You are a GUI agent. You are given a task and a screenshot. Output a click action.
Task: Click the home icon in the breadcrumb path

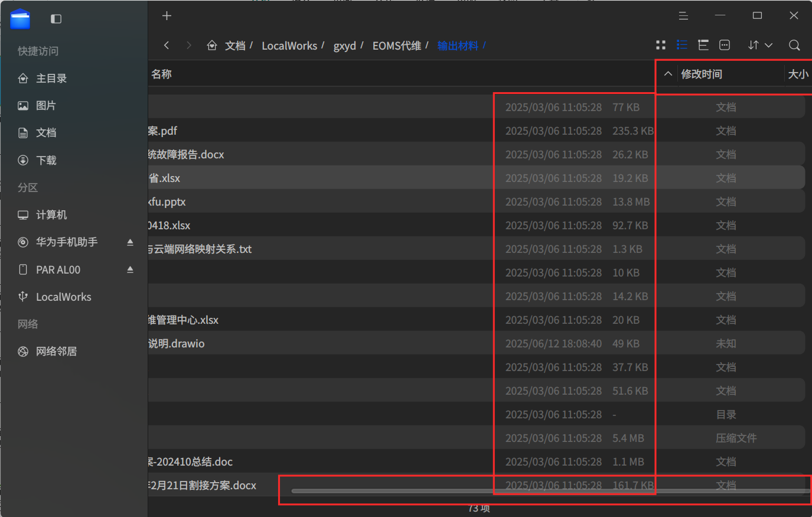pos(212,45)
